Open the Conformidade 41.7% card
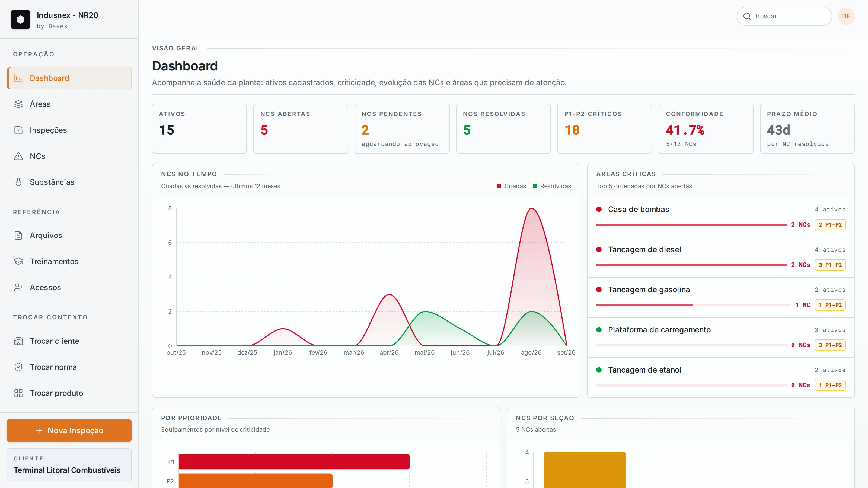Image resolution: width=868 pixels, height=488 pixels. coord(706,129)
